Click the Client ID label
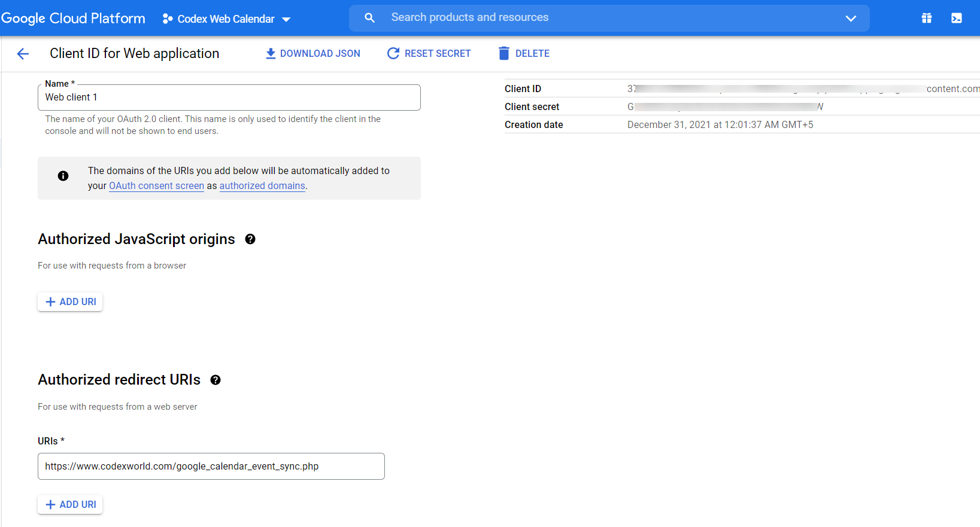The width and height of the screenshot is (980, 527). [523, 89]
